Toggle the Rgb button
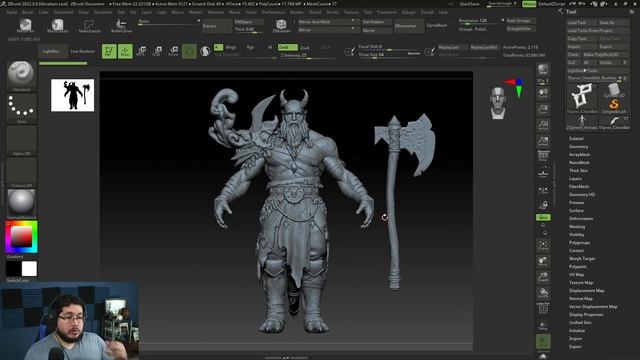The width and height of the screenshot is (640, 360). (x=250, y=47)
